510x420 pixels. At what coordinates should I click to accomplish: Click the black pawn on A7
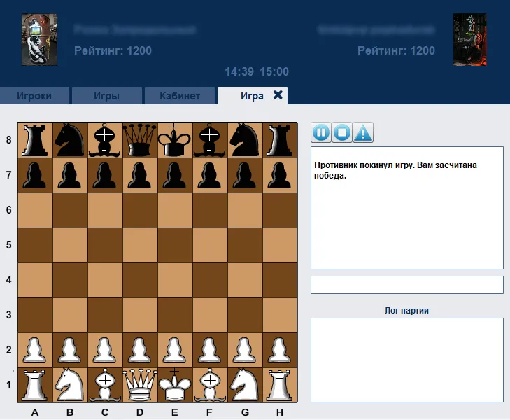pos(35,176)
